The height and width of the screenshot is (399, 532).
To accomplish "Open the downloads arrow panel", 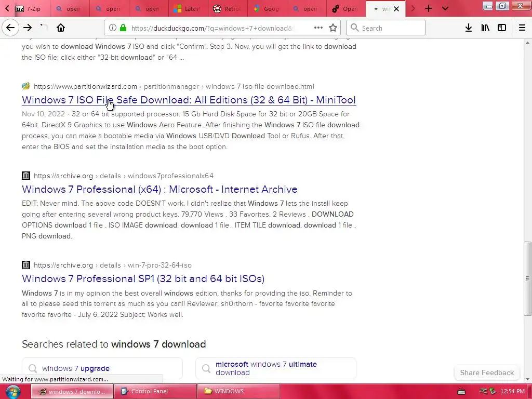I will [469, 28].
